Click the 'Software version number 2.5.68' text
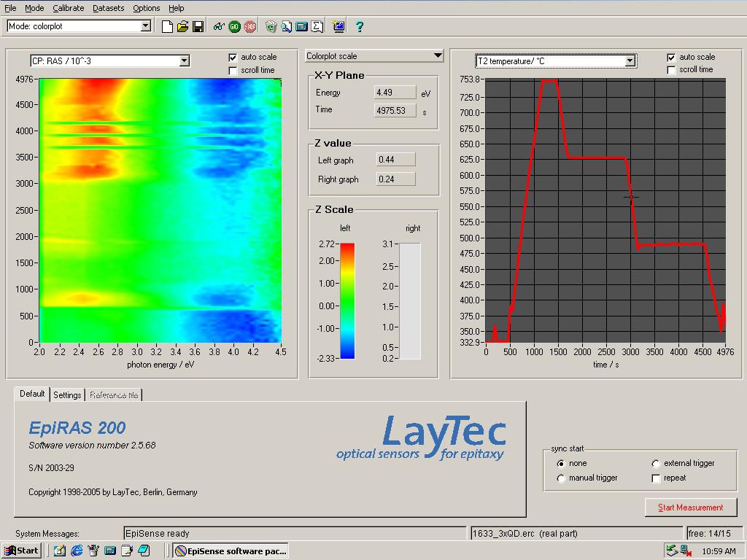This screenshot has width=747, height=560. click(x=92, y=446)
